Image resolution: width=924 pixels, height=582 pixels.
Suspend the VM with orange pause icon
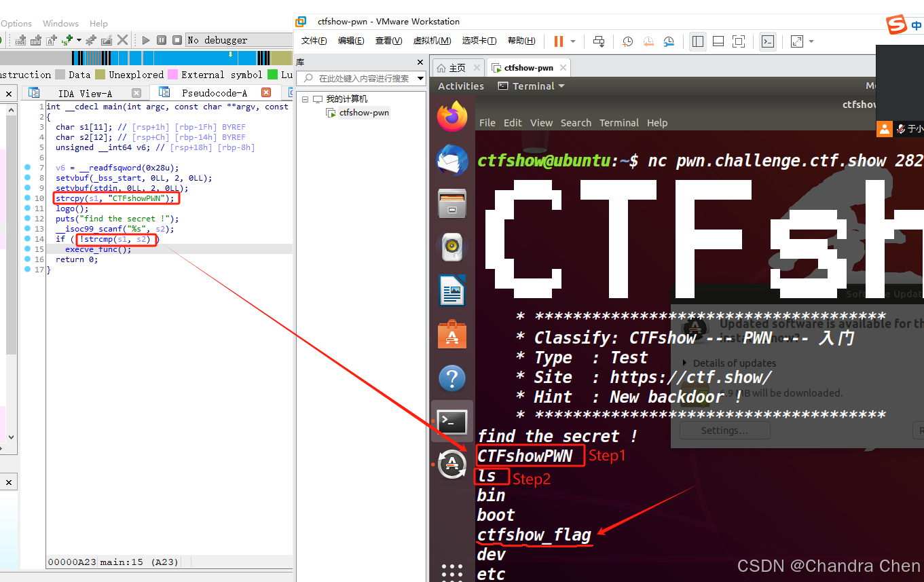point(559,41)
